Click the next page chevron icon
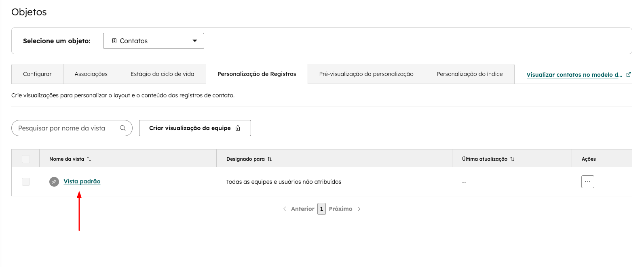 [359, 209]
